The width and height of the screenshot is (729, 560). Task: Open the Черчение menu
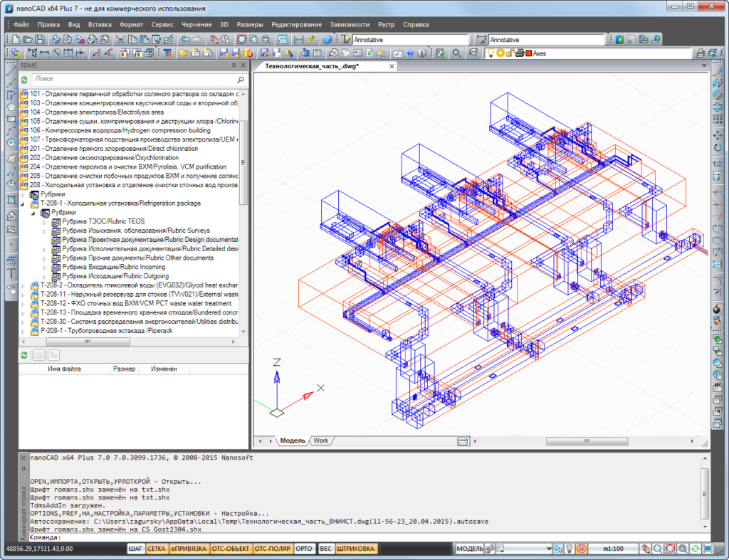point(196,23)
